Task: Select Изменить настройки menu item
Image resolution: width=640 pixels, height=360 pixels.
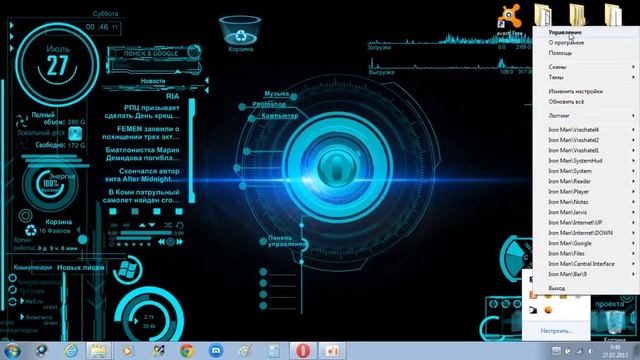Action: [x=586, y=91]
